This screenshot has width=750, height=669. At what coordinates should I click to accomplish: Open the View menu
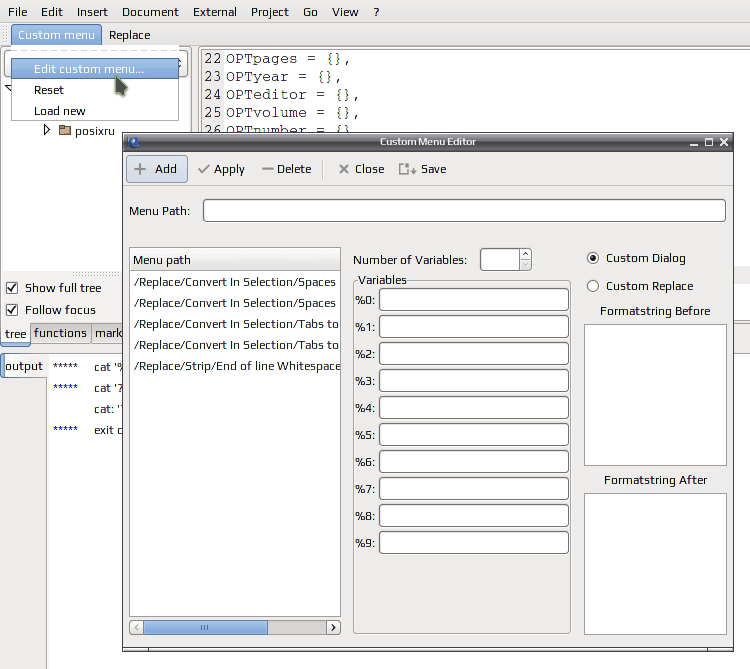coord(345,12)
